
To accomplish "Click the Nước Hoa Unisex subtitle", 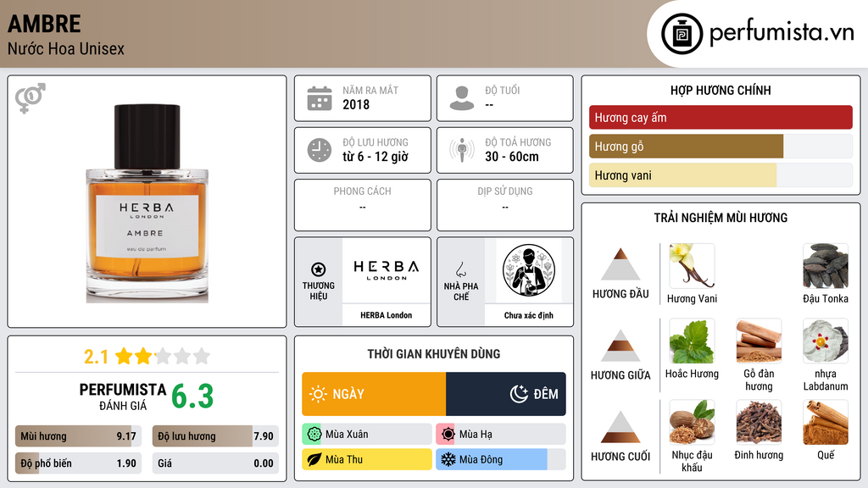I will [x=66, y=48].
